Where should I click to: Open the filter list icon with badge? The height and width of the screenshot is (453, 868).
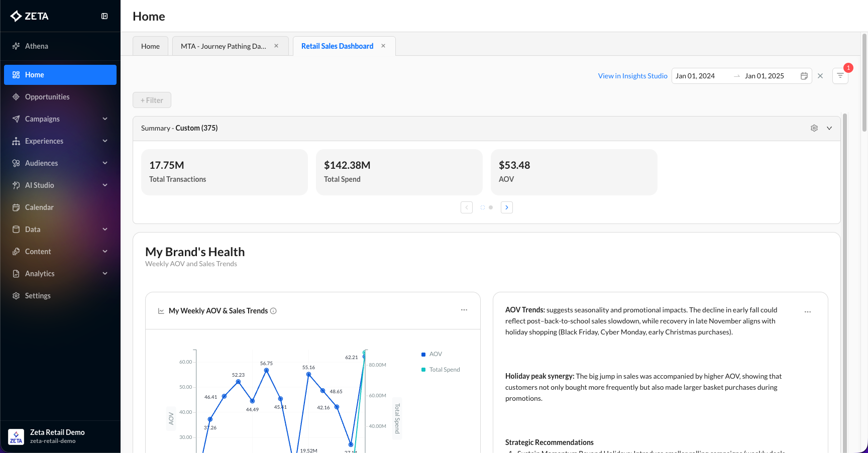840,76
